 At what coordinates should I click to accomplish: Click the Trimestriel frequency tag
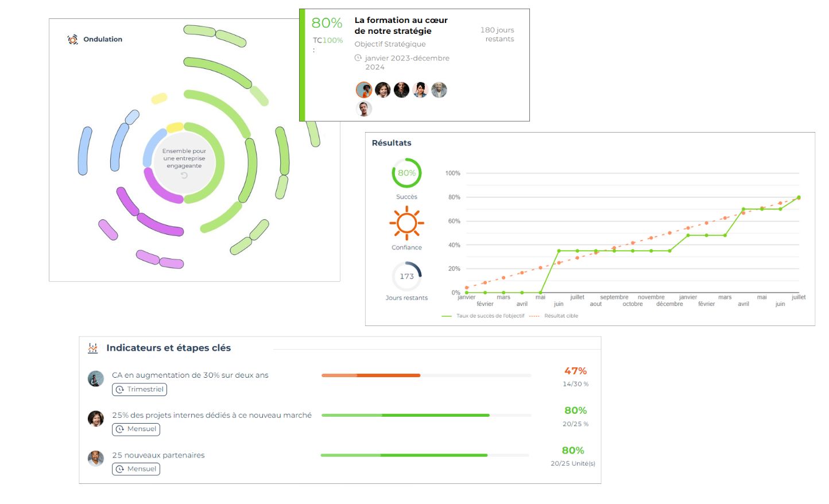[x=140, y=390]
